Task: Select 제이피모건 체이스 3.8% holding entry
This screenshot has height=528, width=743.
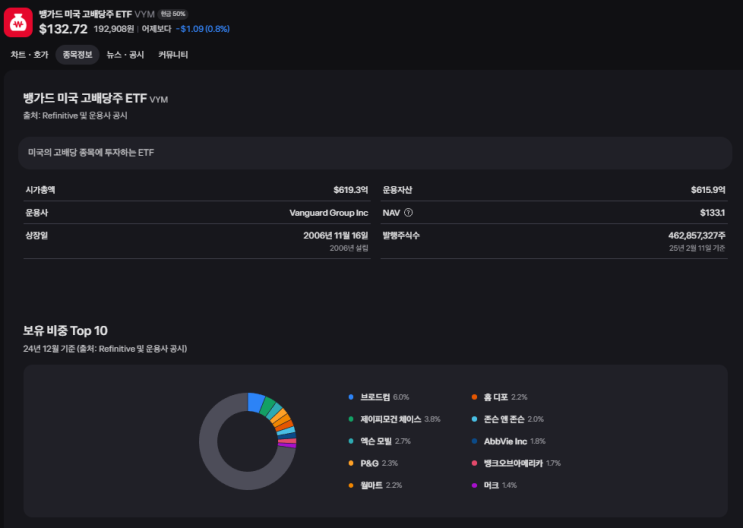Action: pyautogui.click(x=394, y=419)
